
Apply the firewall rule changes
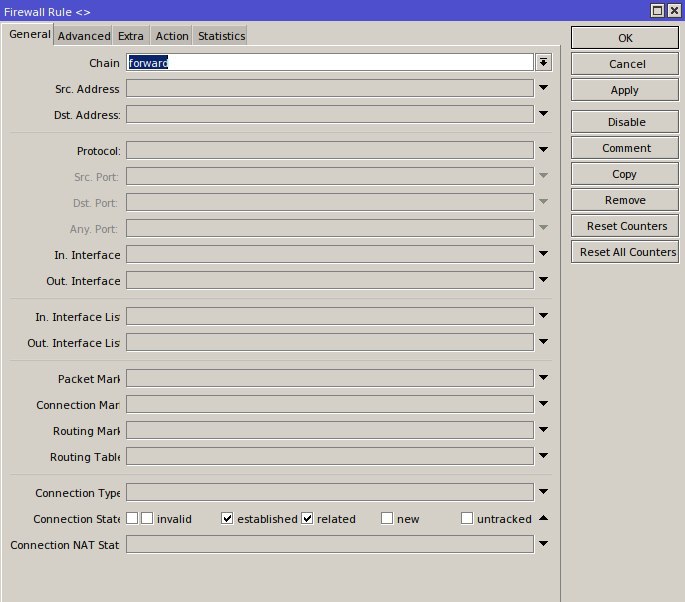pyautogui.click(x=625, y=90)
